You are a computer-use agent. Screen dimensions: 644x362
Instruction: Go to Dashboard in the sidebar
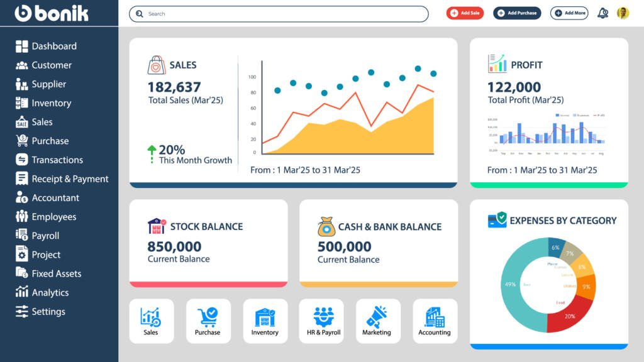click(54, 46)
